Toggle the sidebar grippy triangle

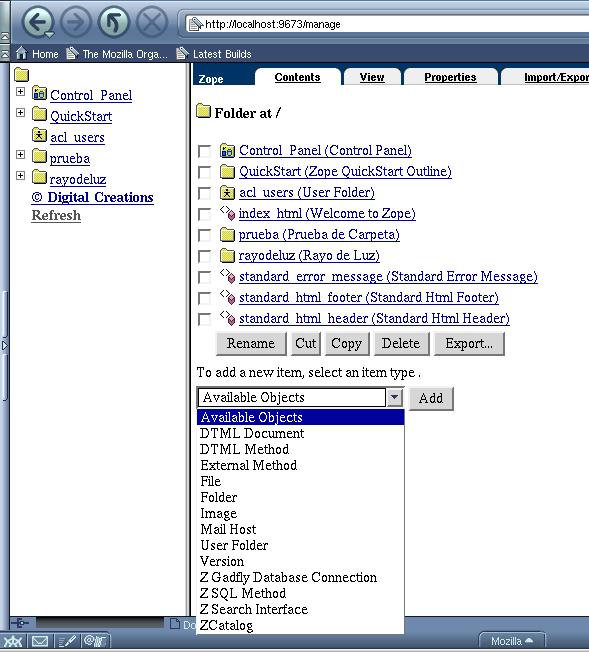5,345
